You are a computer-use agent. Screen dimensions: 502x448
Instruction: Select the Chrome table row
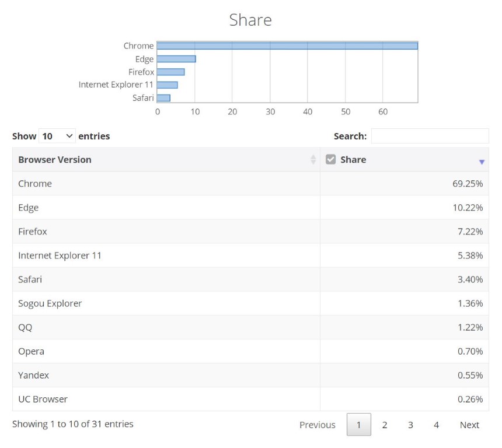point(250,183)
